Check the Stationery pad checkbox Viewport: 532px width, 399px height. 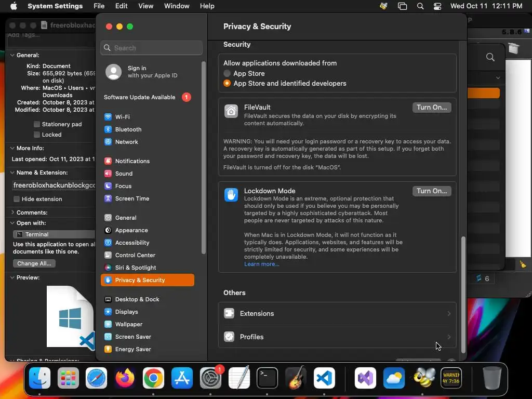(37, 124)
